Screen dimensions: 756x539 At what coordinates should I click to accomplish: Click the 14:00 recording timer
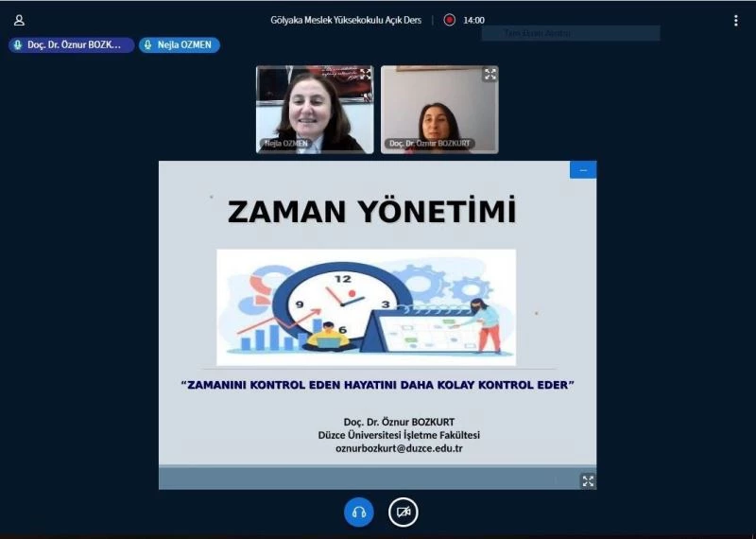tap(473, 20)
